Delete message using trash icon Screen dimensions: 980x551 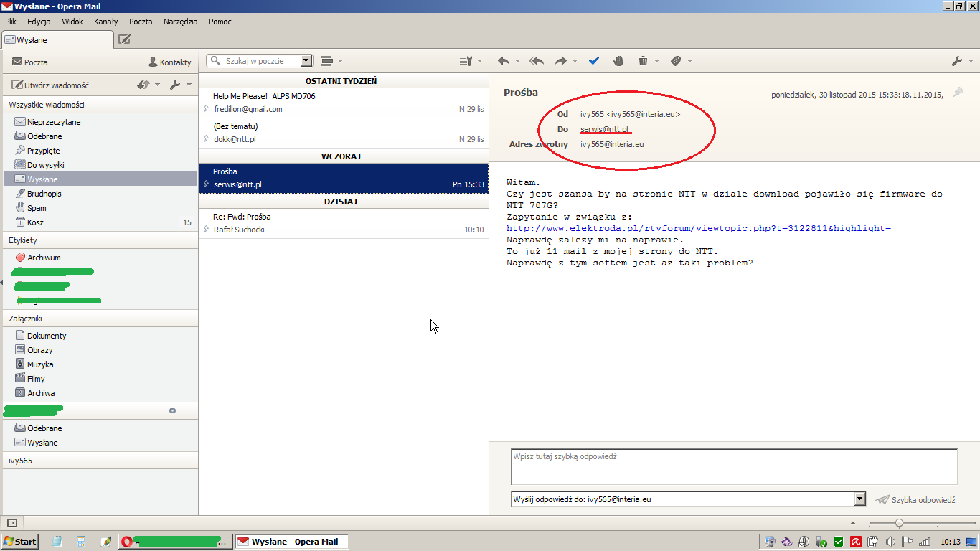click(643, 61)
